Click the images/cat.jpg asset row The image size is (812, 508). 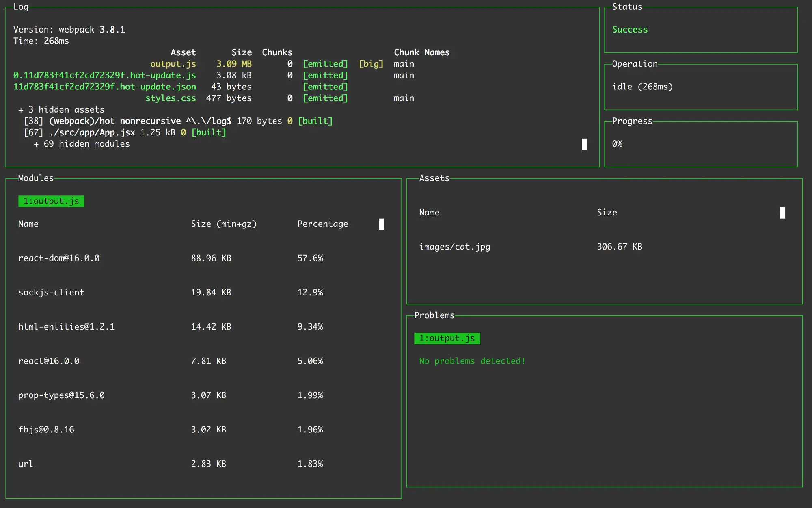(454, 247)
